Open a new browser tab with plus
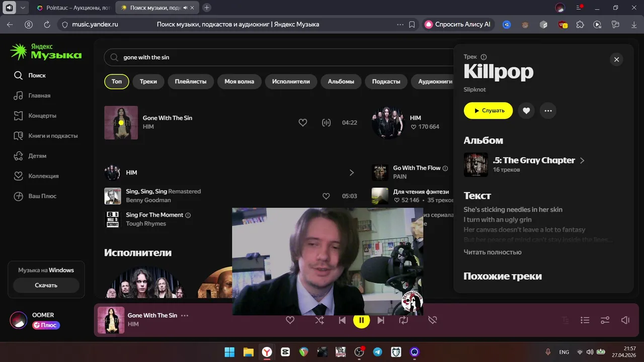 207,8
